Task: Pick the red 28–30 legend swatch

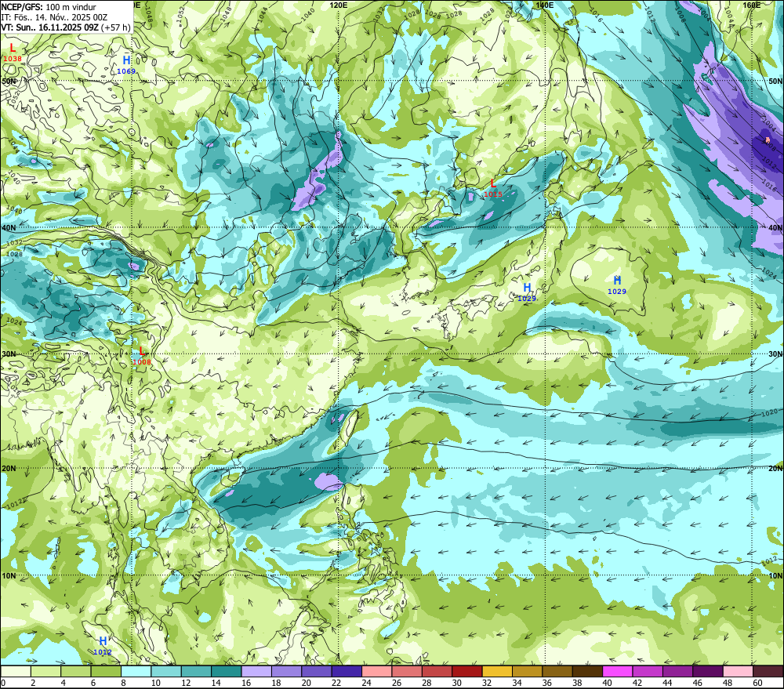Action: [437, 671]
